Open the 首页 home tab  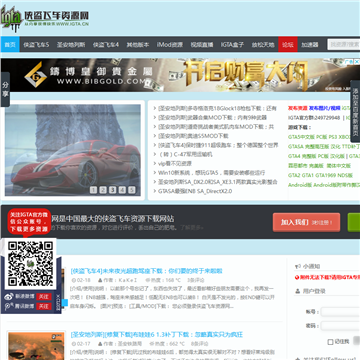click(10, 44)
